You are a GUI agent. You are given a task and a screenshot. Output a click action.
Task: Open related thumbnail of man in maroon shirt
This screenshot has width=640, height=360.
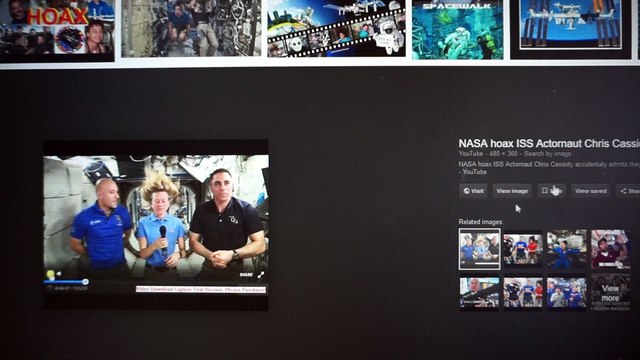tap(610, 249)
